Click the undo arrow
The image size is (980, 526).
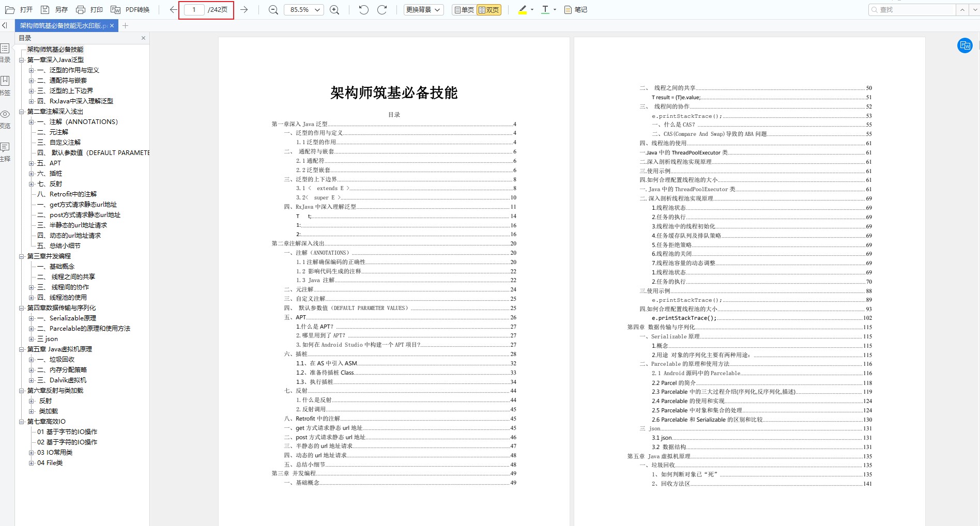363,9
